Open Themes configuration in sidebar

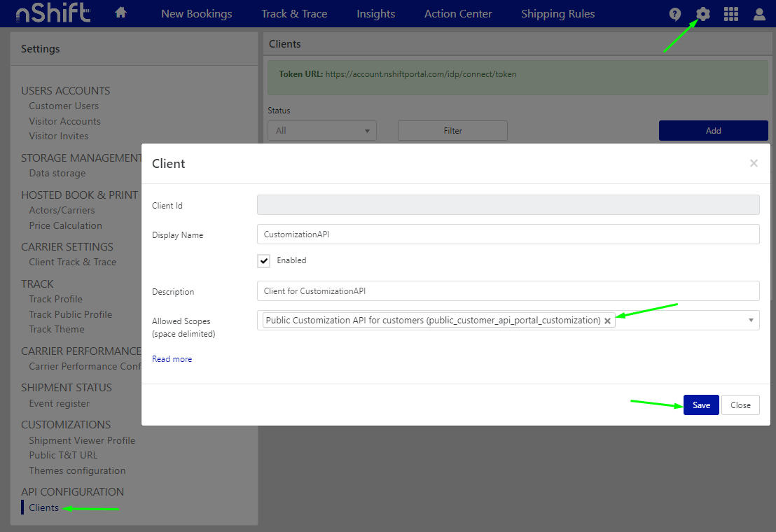click(x=77, y=470)
